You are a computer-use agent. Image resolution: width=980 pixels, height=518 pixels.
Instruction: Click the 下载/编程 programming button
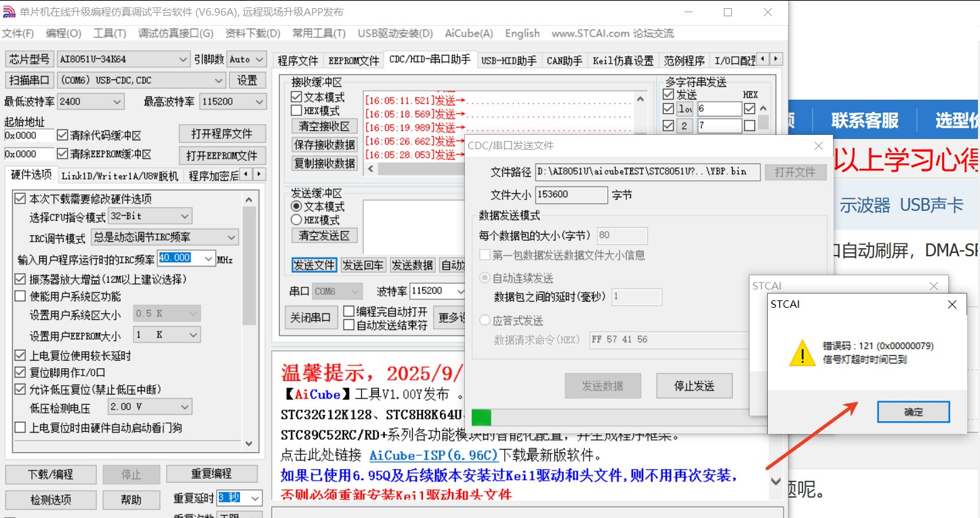49,474
